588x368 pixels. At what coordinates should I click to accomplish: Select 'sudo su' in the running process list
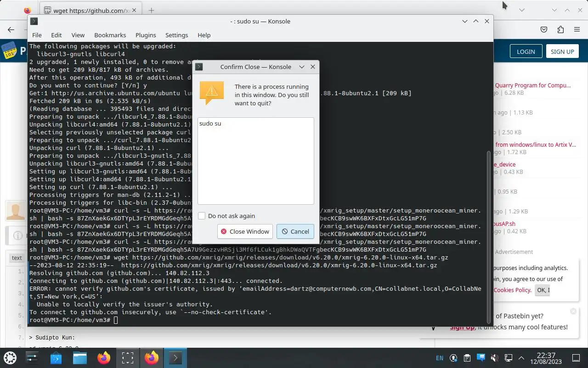click(x=210, y=123)
